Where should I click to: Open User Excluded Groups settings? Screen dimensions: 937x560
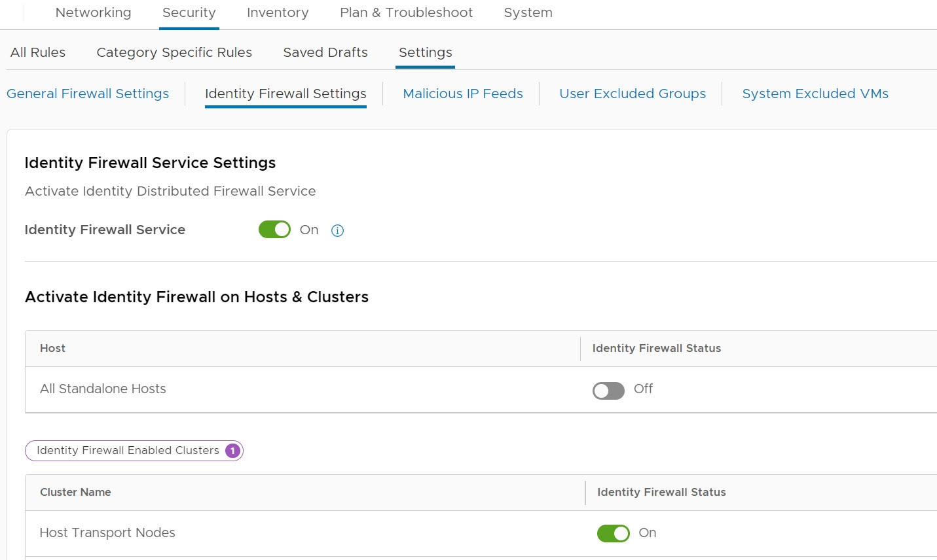click(633, 94)
